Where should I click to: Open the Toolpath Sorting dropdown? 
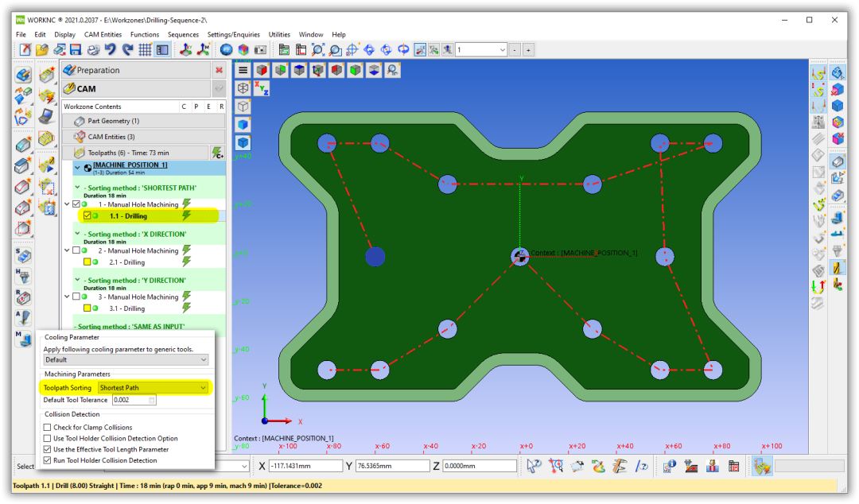(154, 387)
